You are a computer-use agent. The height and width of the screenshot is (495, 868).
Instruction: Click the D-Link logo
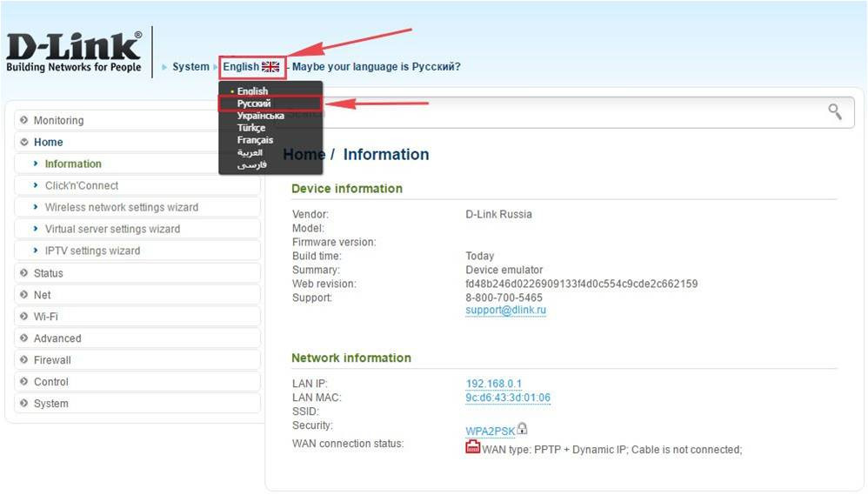pyautogui.click(x=74, y=52)
